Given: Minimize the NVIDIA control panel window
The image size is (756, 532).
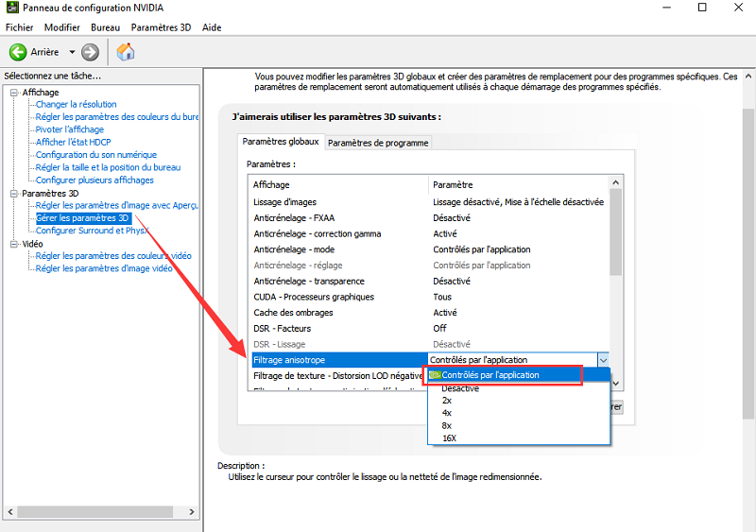Looking at the screenshot, I should tap(667, 8).
